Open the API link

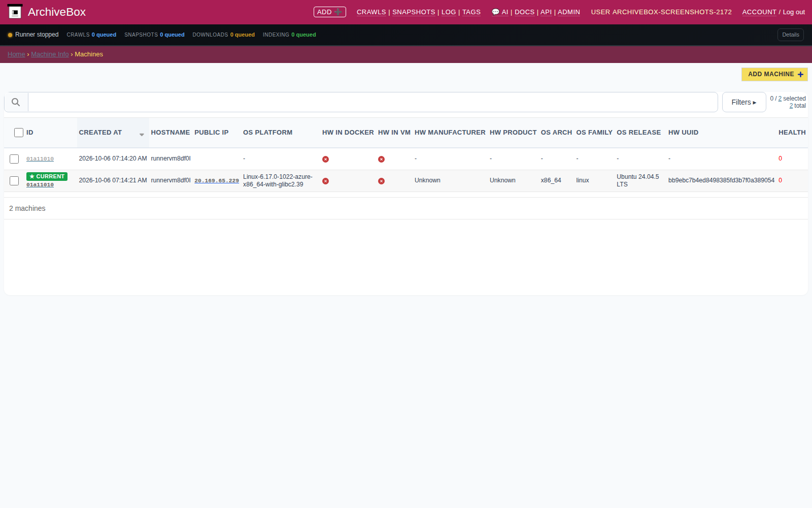coord(546,12)
